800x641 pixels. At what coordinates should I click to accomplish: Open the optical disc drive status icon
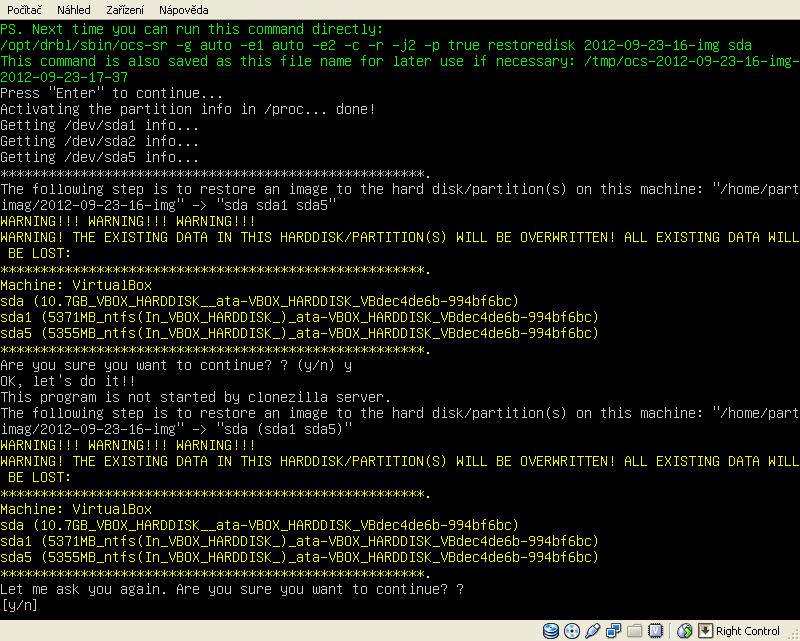tap(572, 631)
